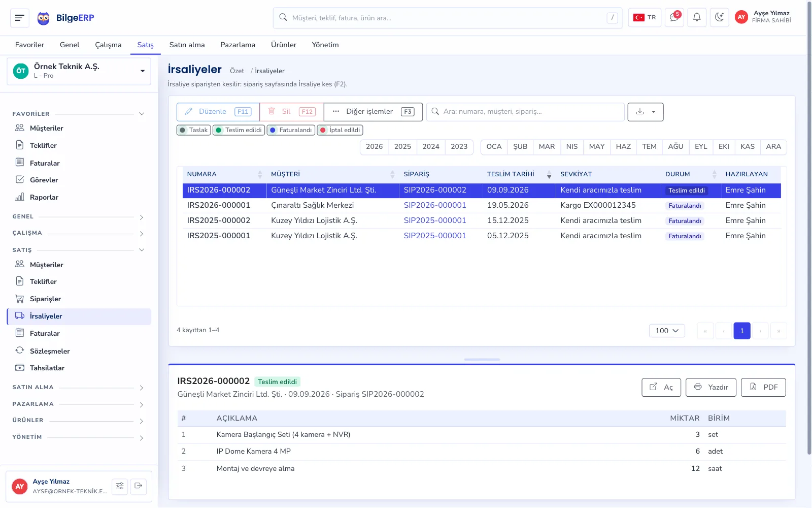Image resolution: width=812 pixels, height=508 pixels.
Task: Open the Diğer işlemler menu button
Action: [374, 112]
